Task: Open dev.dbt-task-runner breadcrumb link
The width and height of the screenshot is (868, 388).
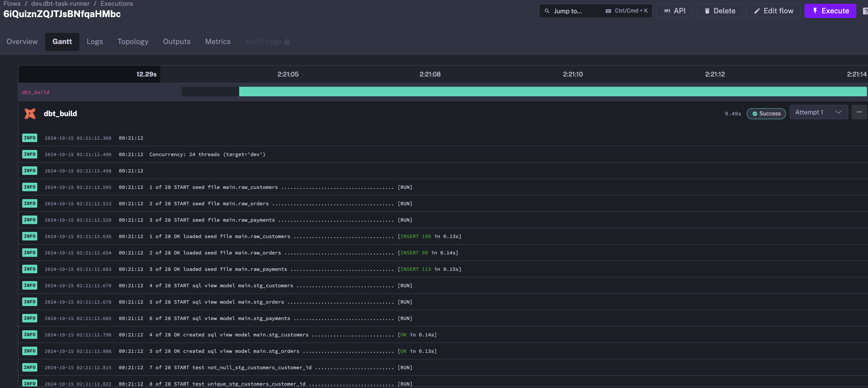Action: pos(60,4)
